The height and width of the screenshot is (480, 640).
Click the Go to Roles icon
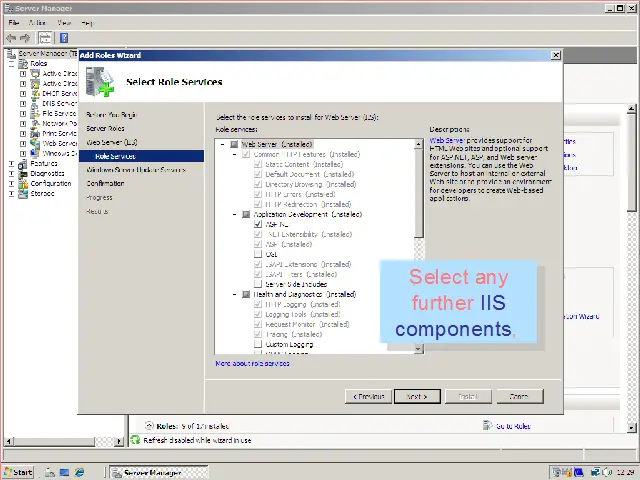click(x=487, y=425)
